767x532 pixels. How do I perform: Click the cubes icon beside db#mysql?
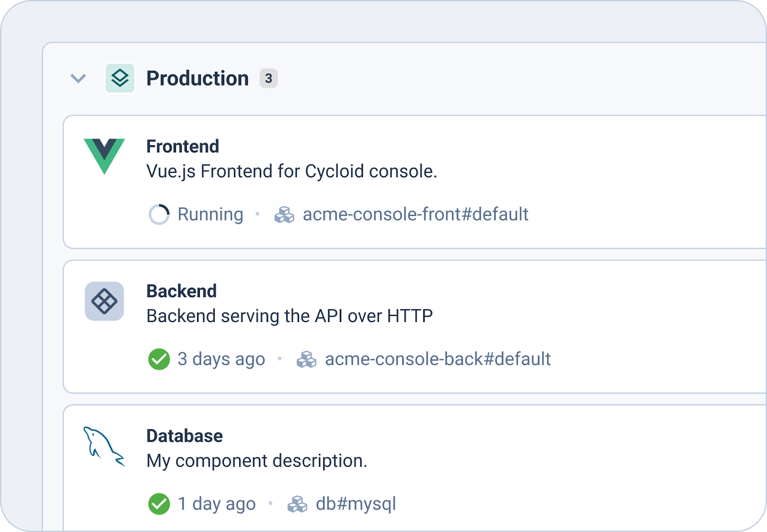[297, 504]
